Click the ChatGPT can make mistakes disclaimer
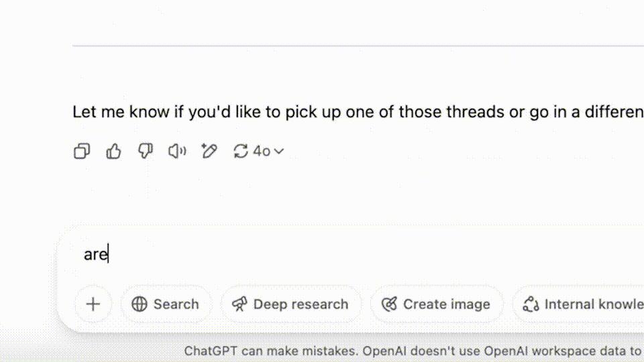The height and width of the screenshot is (362, 644). click(x=413, y=351)
